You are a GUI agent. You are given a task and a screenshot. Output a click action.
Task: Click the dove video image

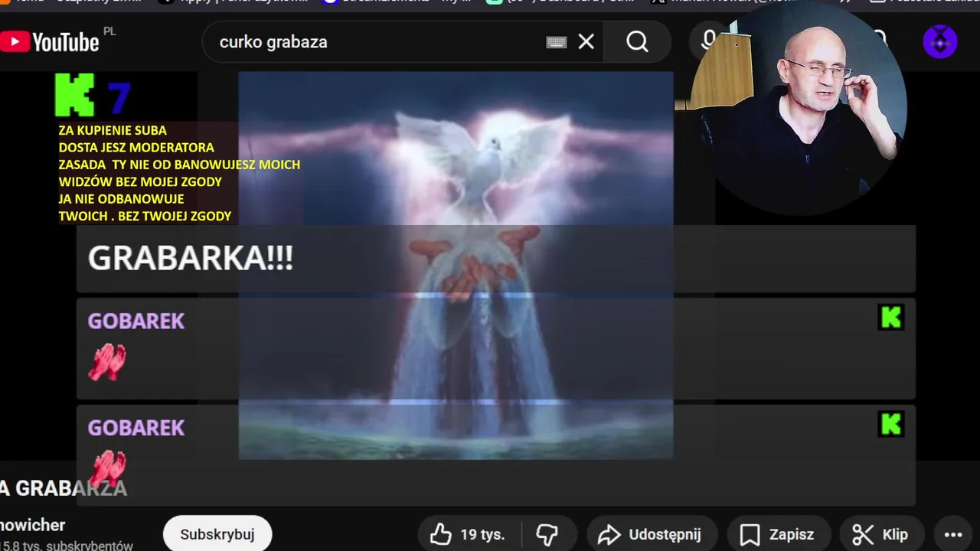[456, 265]
